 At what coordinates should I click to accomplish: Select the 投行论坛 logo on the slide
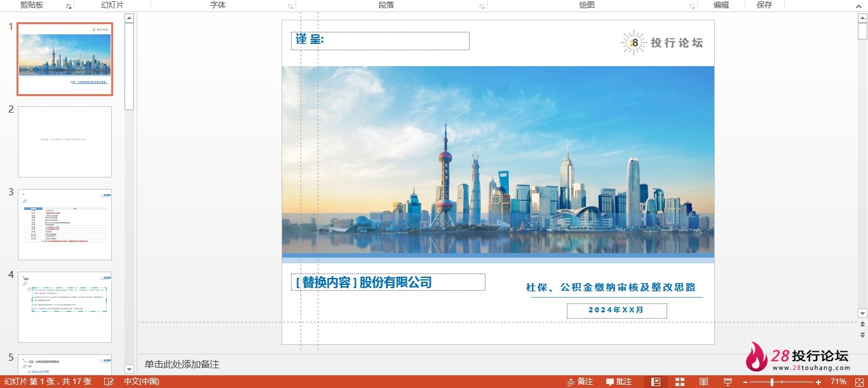point(661,43)
